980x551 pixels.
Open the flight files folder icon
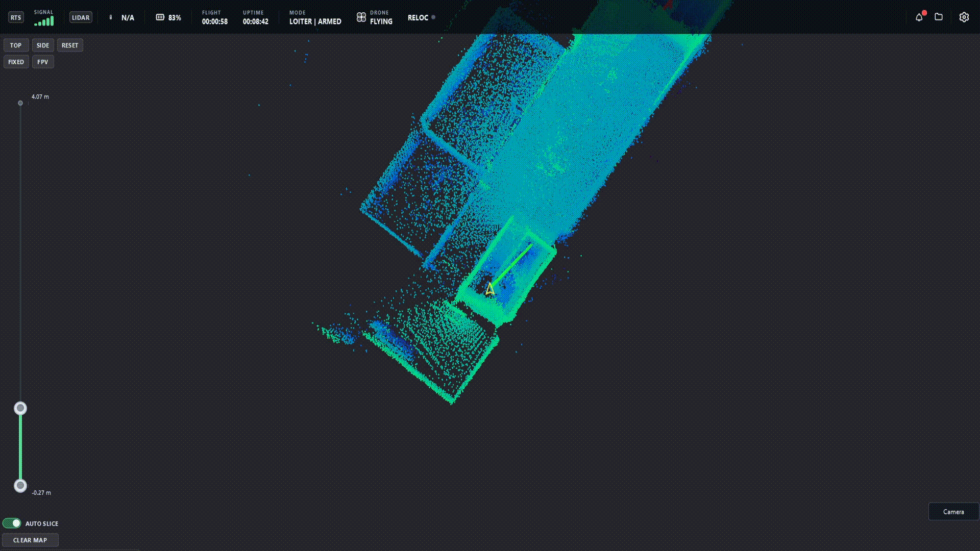[939, 17]
